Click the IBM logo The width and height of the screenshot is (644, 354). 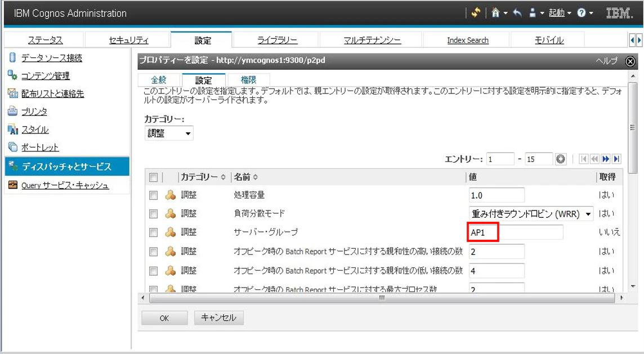[x=619, y=13]
